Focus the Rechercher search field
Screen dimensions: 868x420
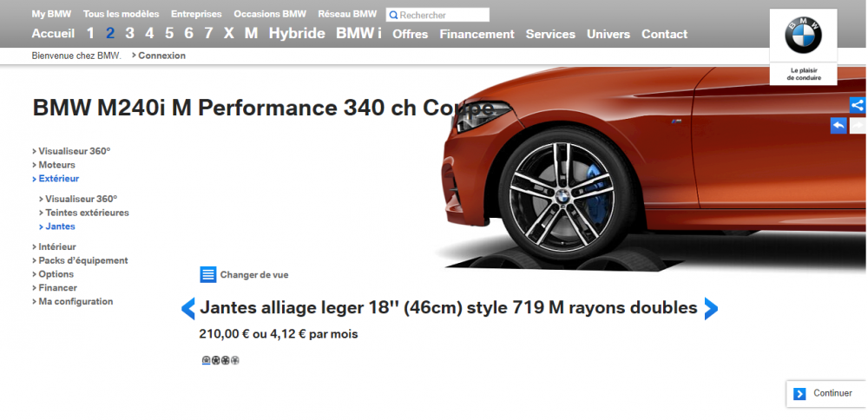437,15
